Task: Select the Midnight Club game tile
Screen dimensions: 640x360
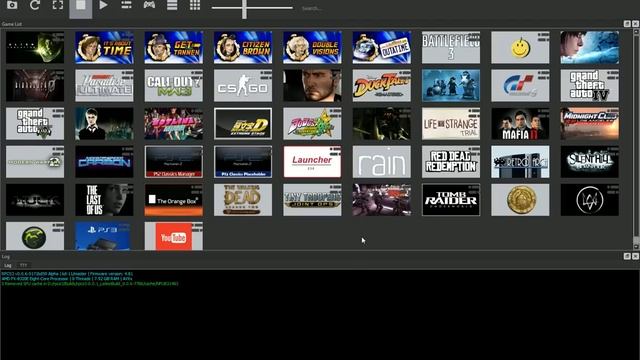Action: coord(590,124)
